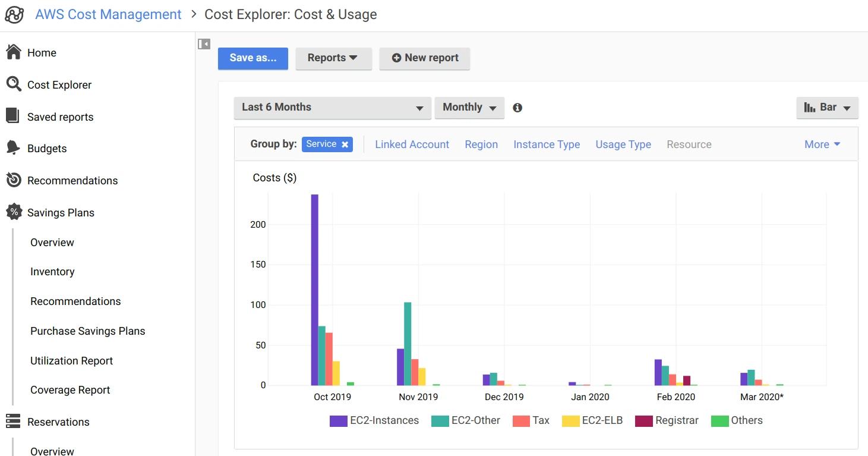
Task: Click the info icon beside Monthly
Action: point(517,108)
